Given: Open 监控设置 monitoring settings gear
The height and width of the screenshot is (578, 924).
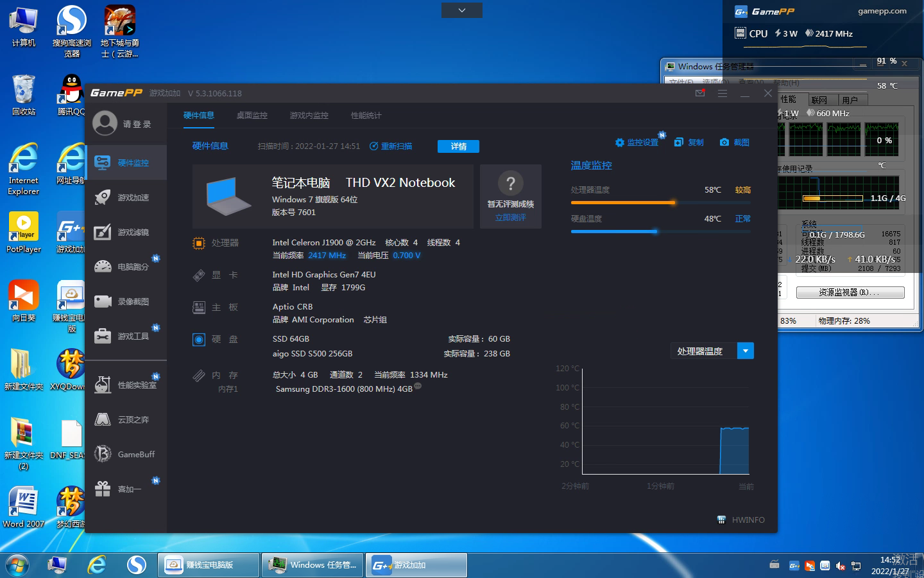Looking at the screenshot, I should click(x=619, y=143).
